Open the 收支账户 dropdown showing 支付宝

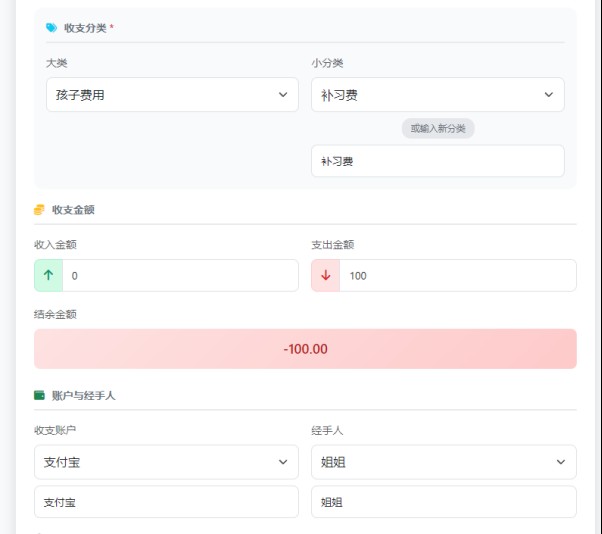[x=166, y=462]
